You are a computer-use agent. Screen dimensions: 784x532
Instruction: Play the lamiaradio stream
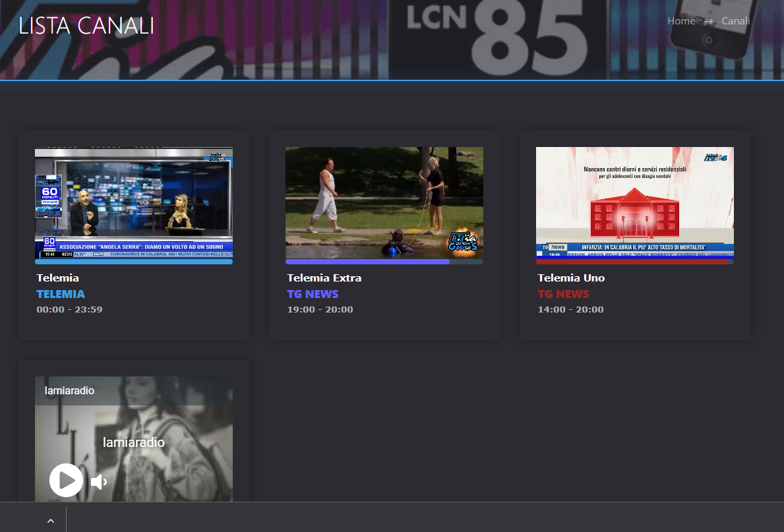(66, 480)
